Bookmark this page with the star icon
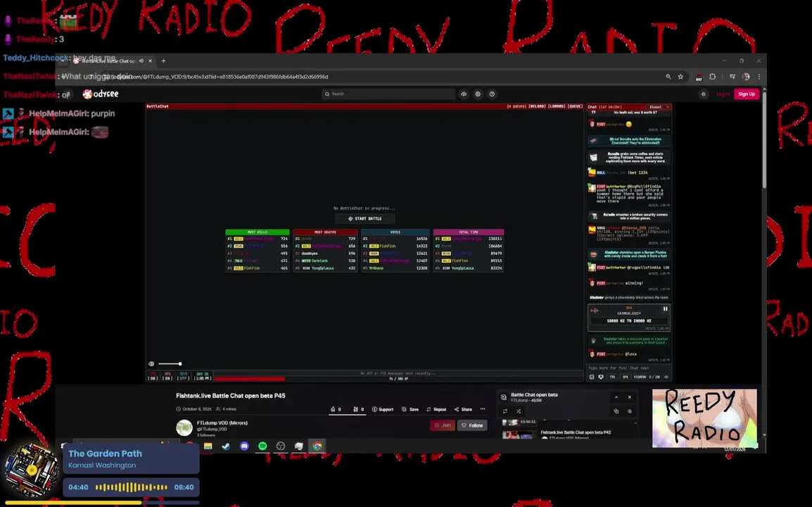The height and width of the screenshot is (507, 812). click(x=680, y=77)
